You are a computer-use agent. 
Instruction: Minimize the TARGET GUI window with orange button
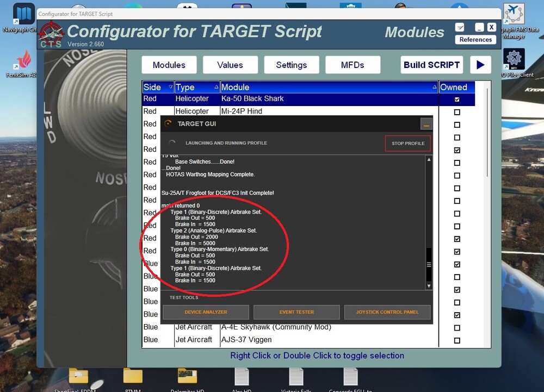(x=426, y=124)
